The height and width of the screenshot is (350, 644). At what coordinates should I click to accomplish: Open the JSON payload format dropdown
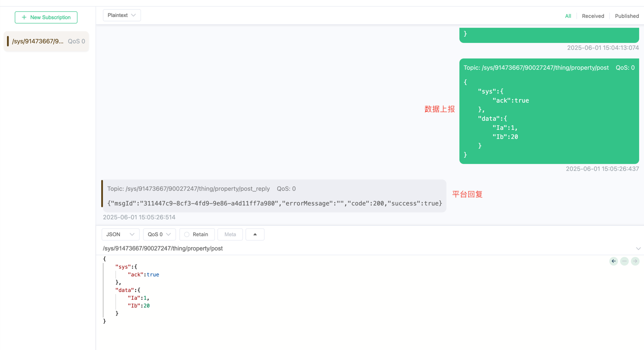(x=121, y=234)
